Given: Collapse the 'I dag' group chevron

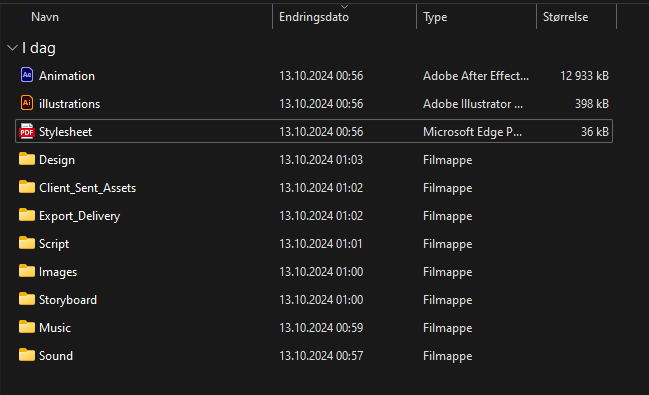Looking at the screenshot, I should coord(12,48).
